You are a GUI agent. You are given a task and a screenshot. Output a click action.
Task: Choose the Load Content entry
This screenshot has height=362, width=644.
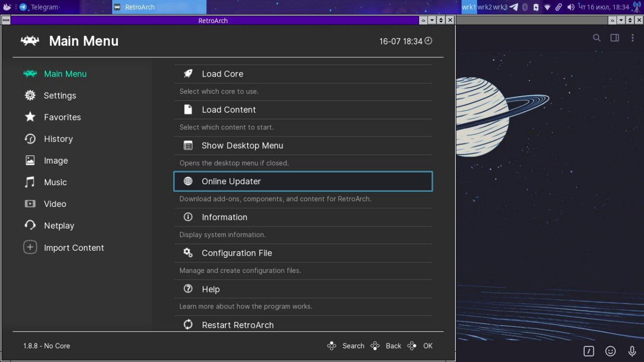303,110
